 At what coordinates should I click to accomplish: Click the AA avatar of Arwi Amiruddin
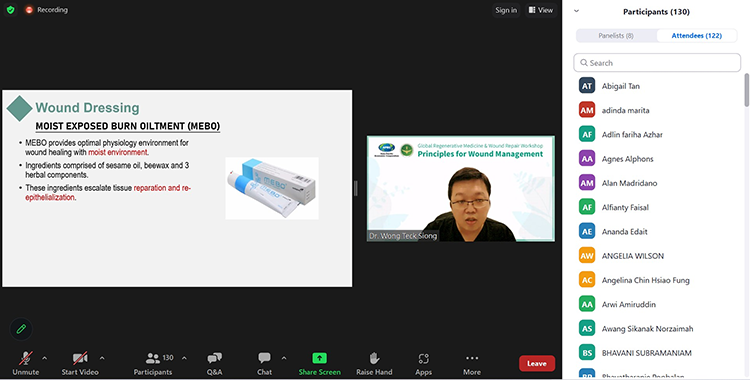pos(587,304)
